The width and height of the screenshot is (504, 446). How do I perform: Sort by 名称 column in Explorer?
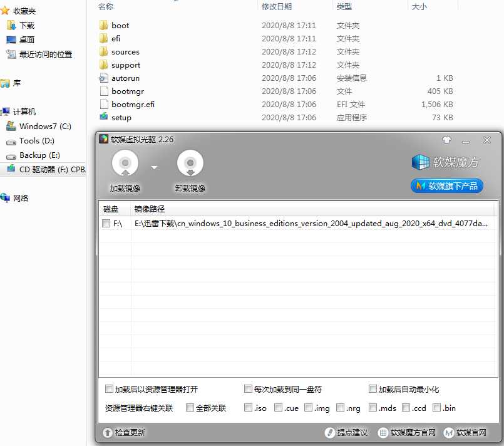pyautogui.click(x=106, y=6)
